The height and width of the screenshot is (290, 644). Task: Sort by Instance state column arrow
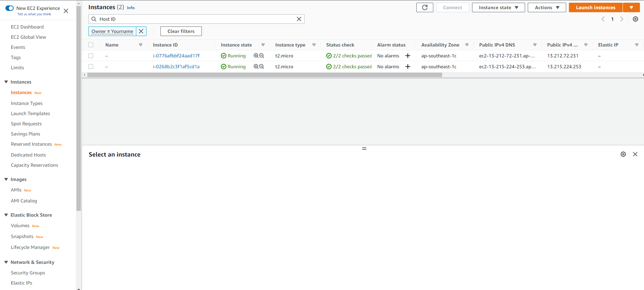[x=263, y=45]
